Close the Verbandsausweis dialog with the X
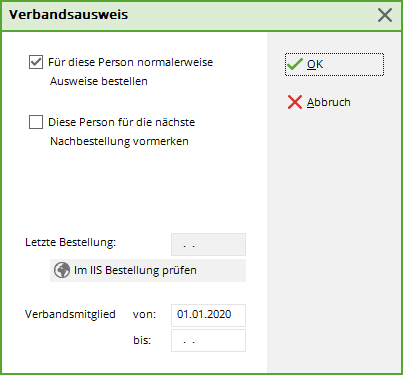The height and width of the screenshot is (375, 403). [385, 15]
